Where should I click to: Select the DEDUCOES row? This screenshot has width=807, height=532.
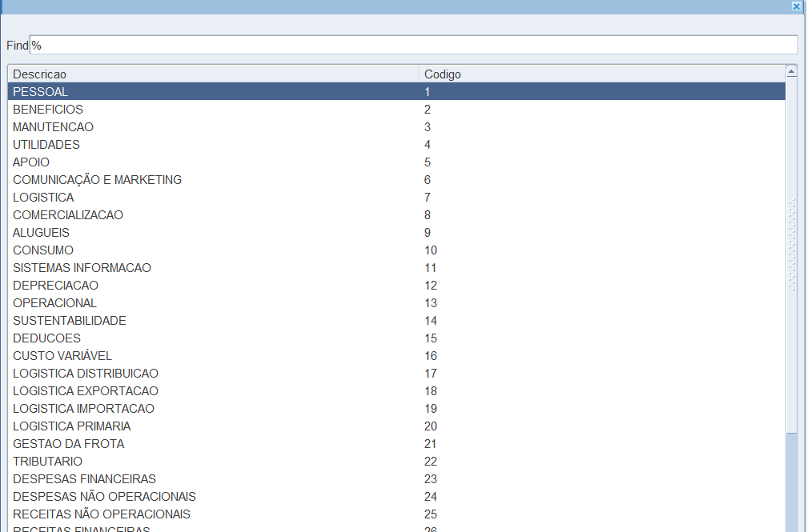[x=396, y=338]
